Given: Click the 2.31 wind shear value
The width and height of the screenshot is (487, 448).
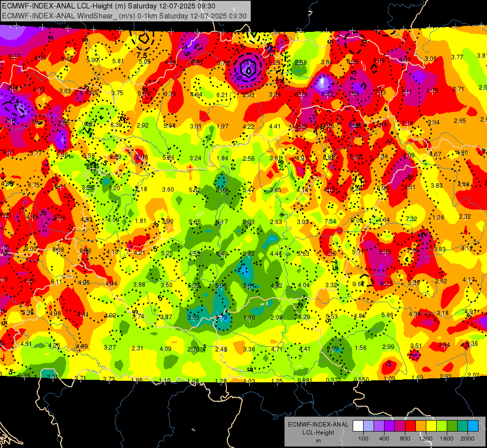Looking at the screenshot, I should pos(137,348).
